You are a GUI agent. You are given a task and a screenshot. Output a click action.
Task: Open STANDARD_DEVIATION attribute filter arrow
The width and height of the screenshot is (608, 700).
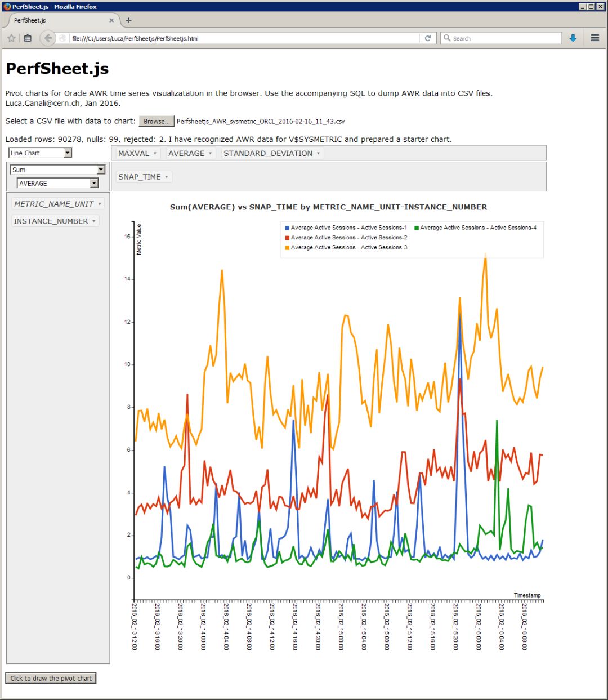click(318, 153)
